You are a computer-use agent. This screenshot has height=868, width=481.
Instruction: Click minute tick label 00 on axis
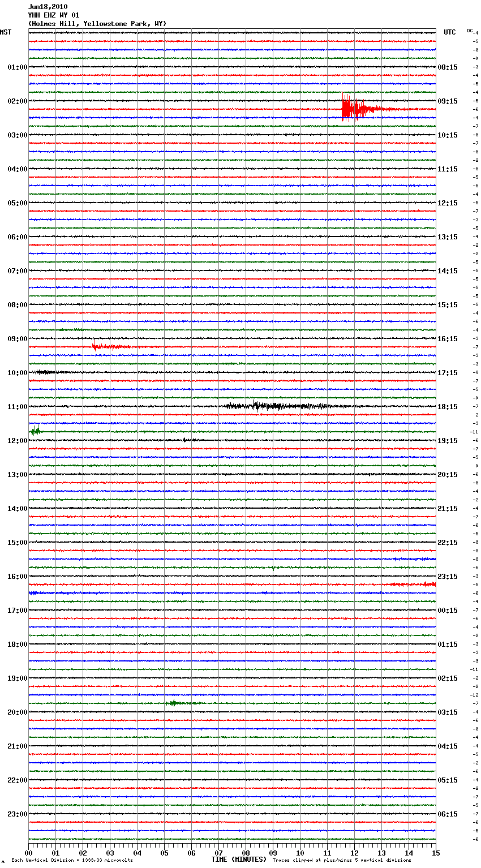[28, 853]
